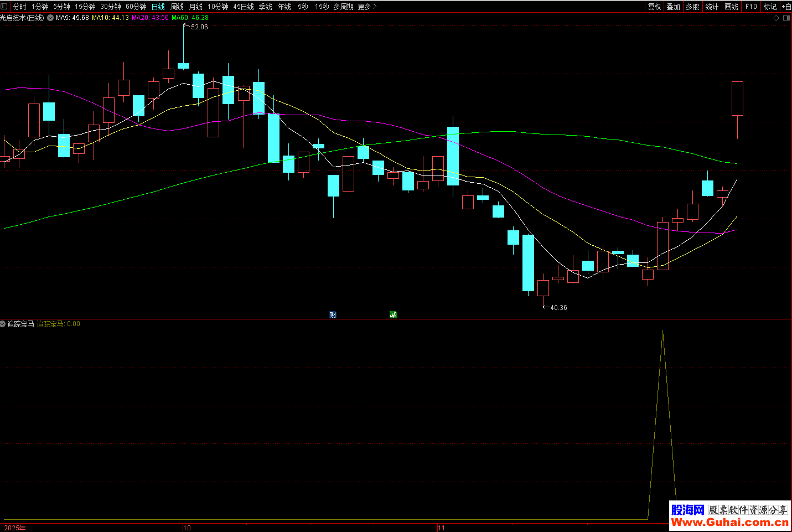Click the green 减 marker on chart

point(393,314)
